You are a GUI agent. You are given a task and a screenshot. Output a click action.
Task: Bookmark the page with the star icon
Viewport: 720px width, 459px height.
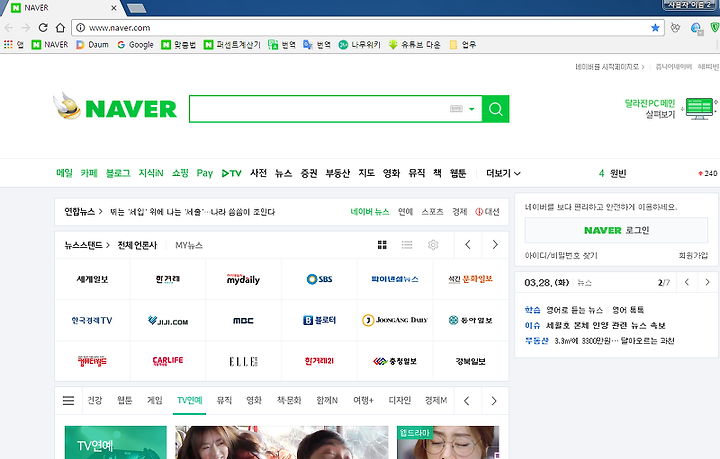655,28
